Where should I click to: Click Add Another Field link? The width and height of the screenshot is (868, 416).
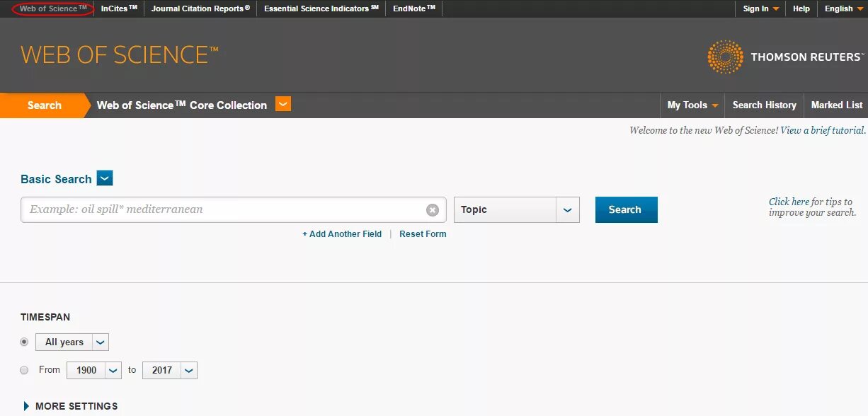click(x=342, y=234)
